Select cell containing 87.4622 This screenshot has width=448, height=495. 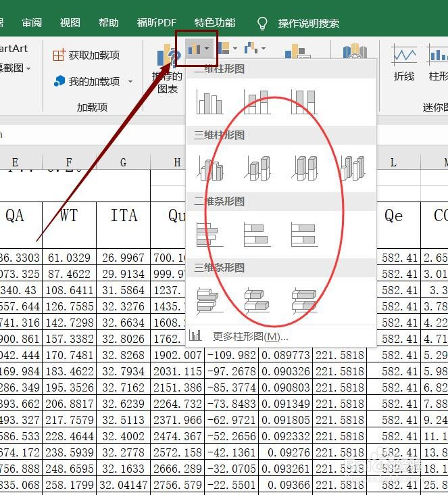pos(69,274)
